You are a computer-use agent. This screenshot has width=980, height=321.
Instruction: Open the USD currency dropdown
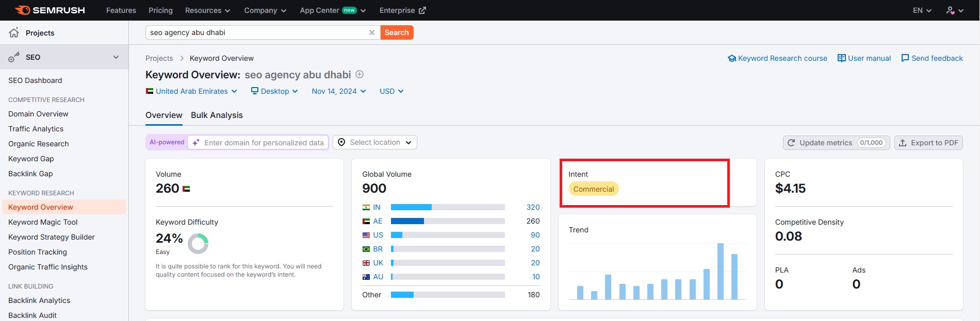tap(391, 91)
